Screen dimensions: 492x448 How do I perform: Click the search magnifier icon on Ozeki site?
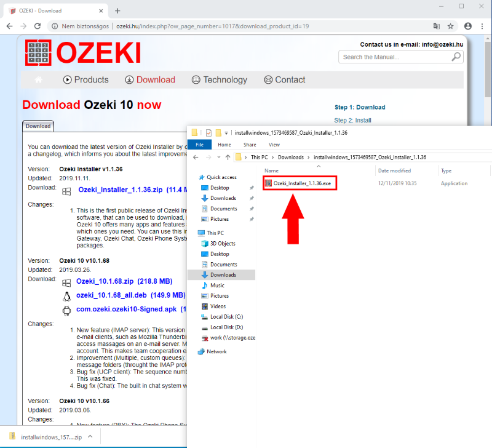tap(456, 57)
